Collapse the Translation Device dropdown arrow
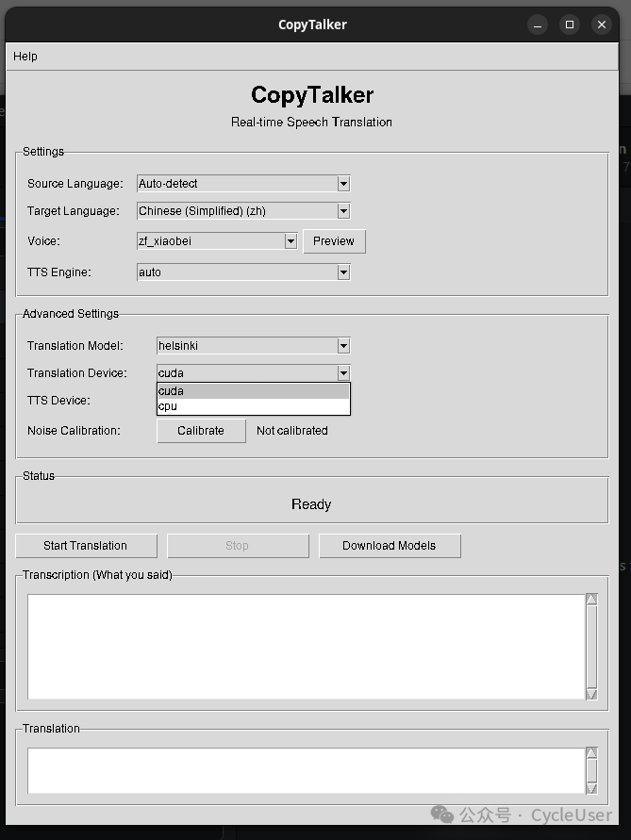This screenshot has width=631, height=840. (x=343, y=372)
